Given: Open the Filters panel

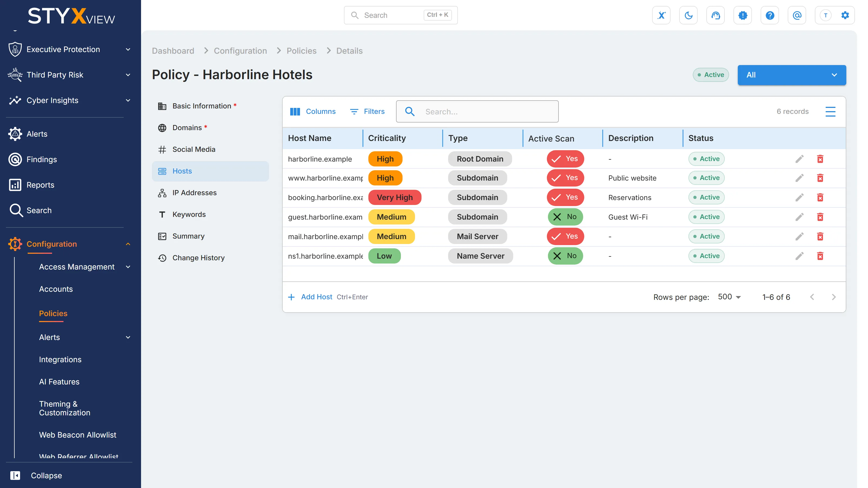Looking at the screenshot, I should click(367, 111).
